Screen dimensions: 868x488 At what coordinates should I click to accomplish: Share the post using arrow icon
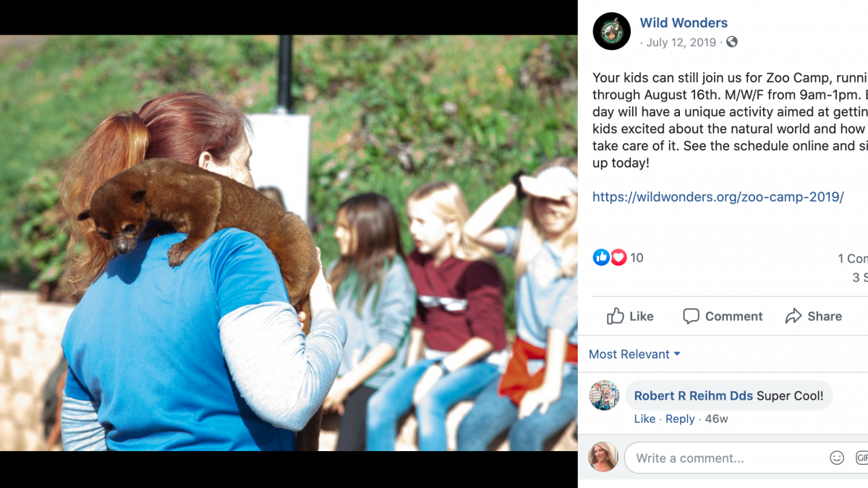793,316
